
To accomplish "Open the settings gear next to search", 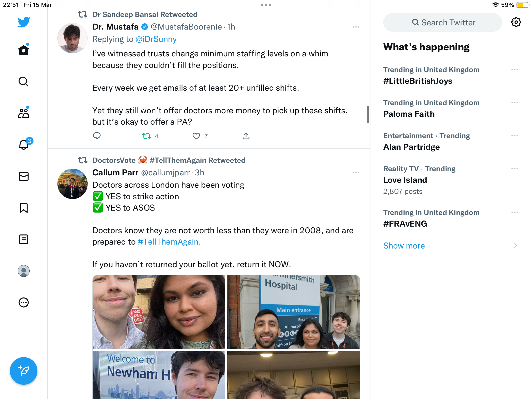I will pyautogui.click(x=516, y=22).
